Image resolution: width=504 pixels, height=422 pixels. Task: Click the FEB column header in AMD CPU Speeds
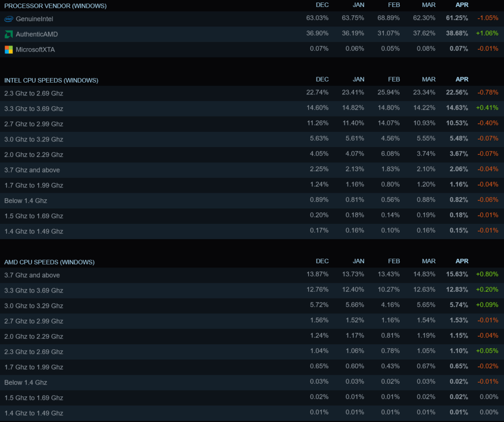pyautogui.click(x=394, y=261)
